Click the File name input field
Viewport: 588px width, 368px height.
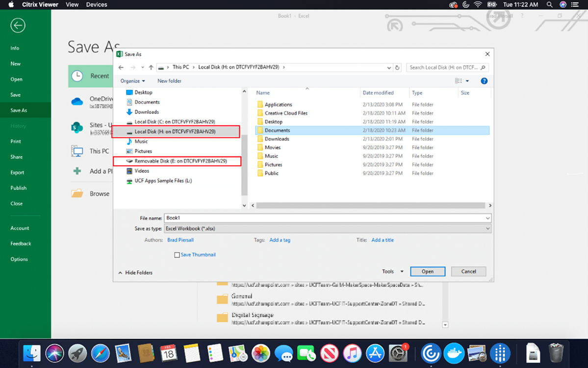[324, 218]
